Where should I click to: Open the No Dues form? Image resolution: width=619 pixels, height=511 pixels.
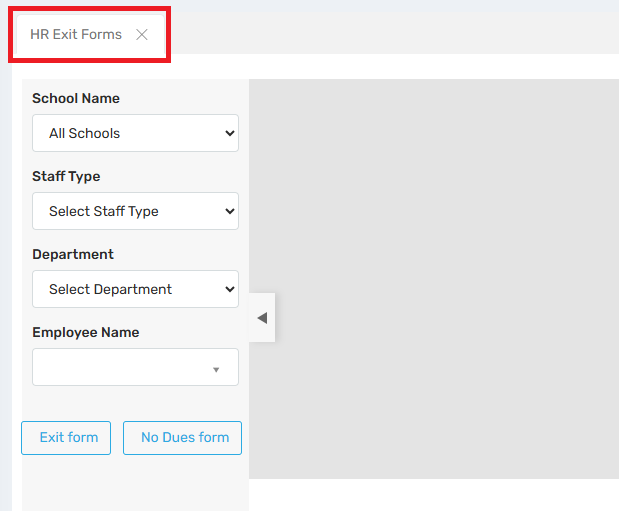[x=183, y=438]
